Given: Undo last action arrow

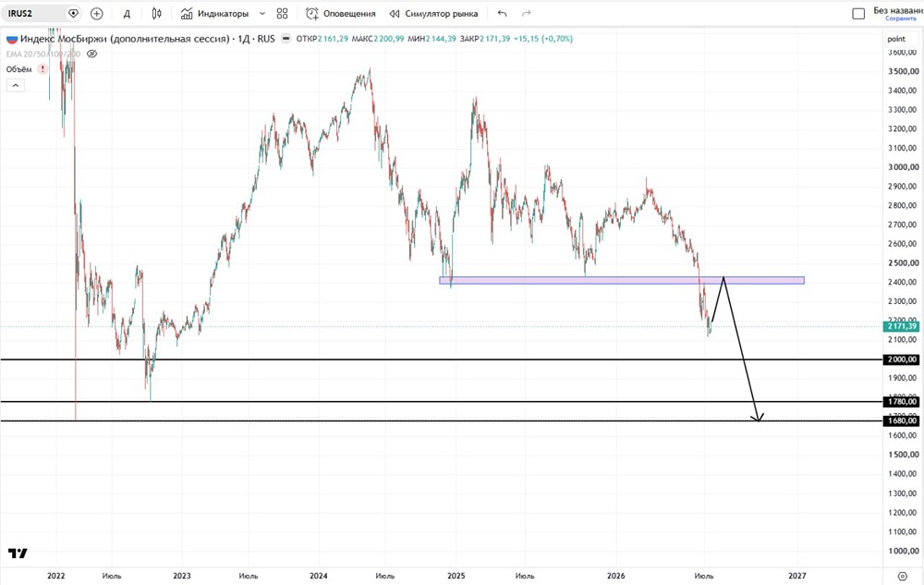Looking at the screenshot, I should (502, 14).
